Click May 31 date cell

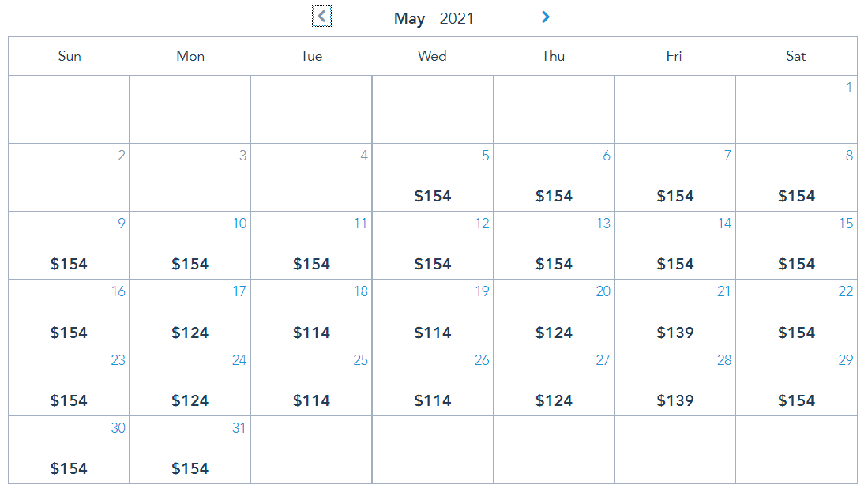[190, 449]
